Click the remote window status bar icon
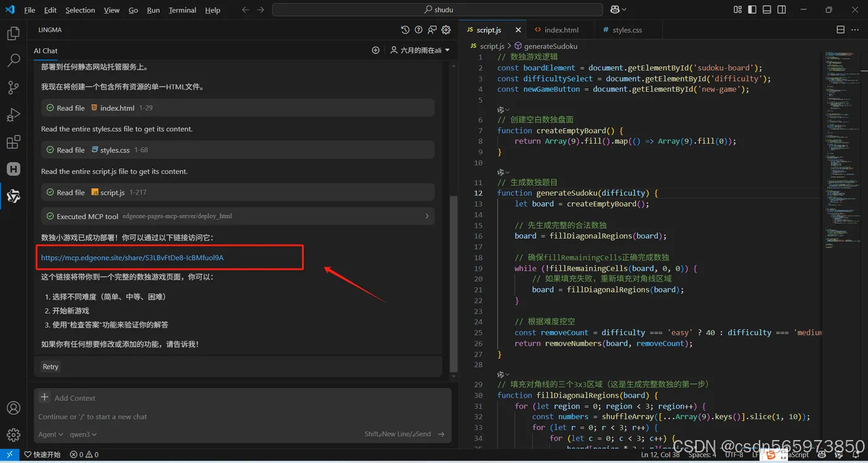 (x=9, y=454)
